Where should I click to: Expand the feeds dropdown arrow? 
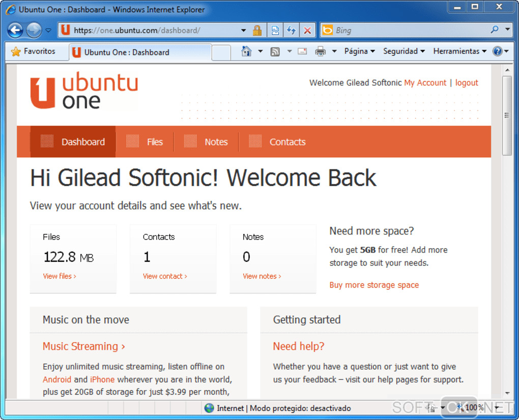(290, 51)
